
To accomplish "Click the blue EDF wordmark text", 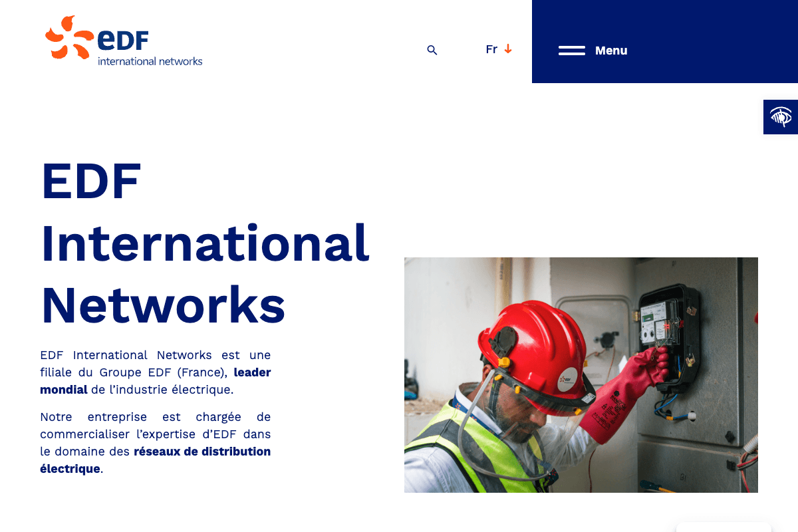I will (123, 40).
